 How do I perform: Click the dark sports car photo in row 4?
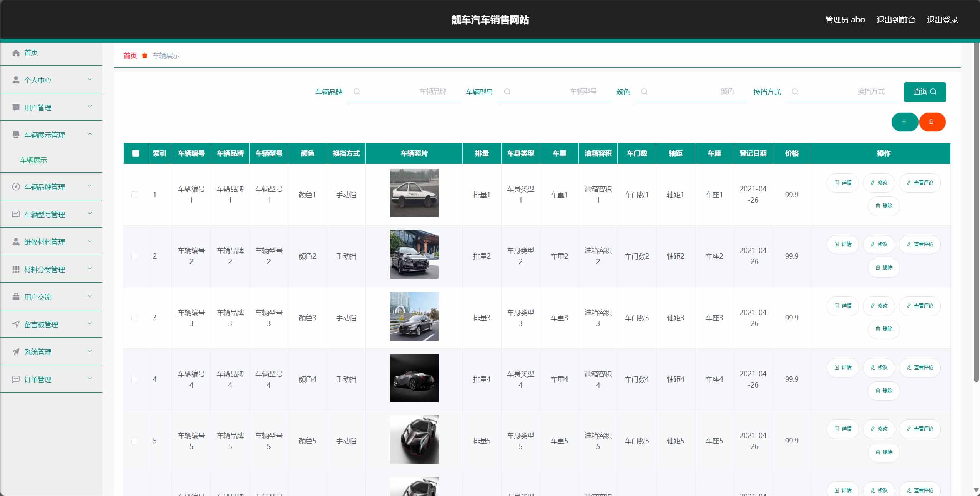[x=414, y=378]
